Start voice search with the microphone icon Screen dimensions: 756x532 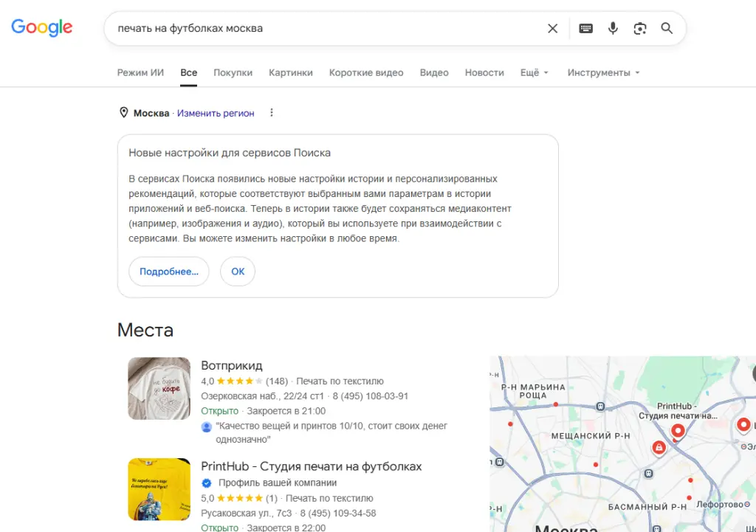click(613, 29)
